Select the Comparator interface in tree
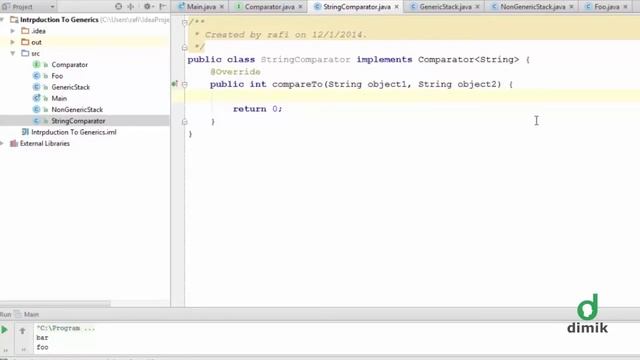Viewport: 640px width, 360px height. (69, 64)
